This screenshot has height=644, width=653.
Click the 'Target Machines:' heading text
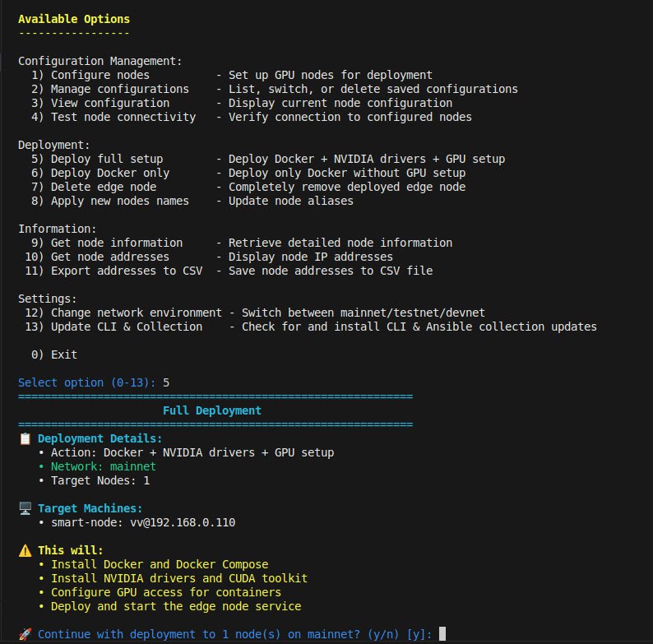[90, 508]
